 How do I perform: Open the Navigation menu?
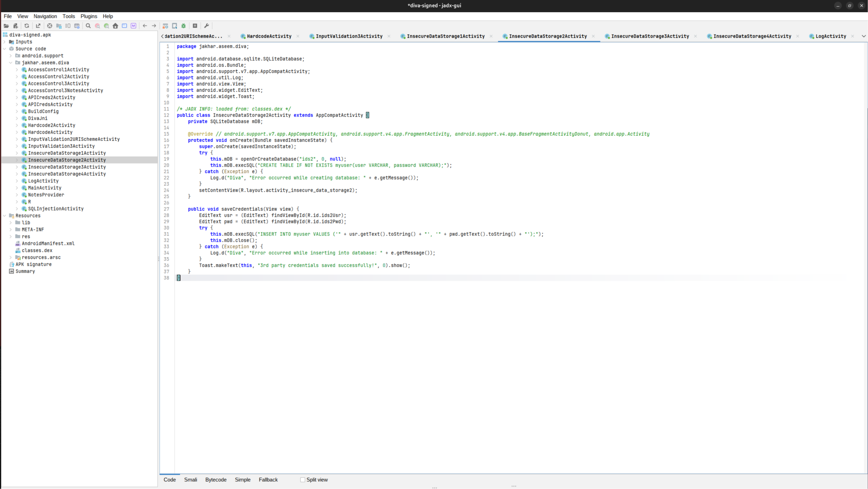(x=45, y=16)
